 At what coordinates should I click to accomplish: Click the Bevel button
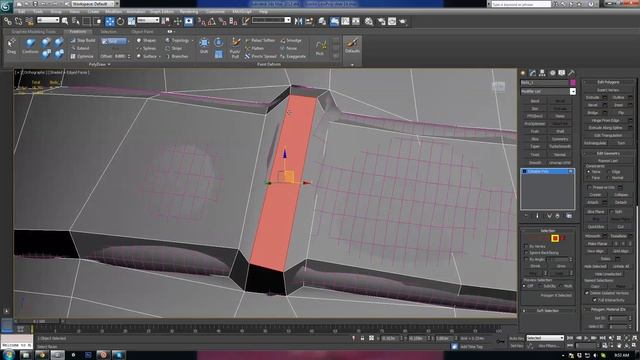[x=592, y=105]
